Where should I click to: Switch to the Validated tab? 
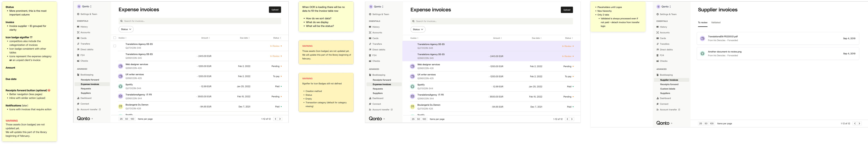tap(716, 23)
